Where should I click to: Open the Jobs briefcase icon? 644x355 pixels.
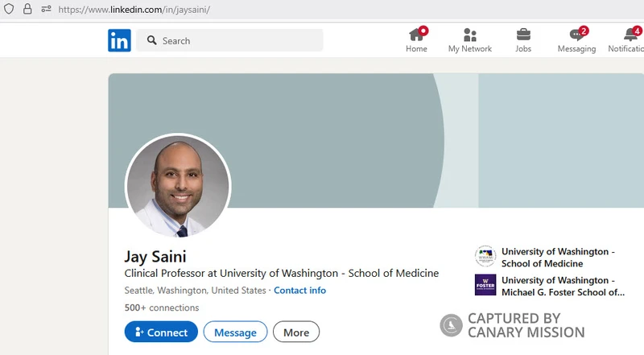pos(523,35)
